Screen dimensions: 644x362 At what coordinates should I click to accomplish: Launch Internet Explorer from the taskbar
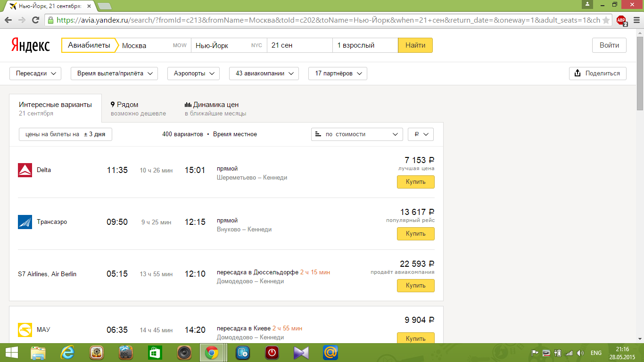click(x=68, y=353)
